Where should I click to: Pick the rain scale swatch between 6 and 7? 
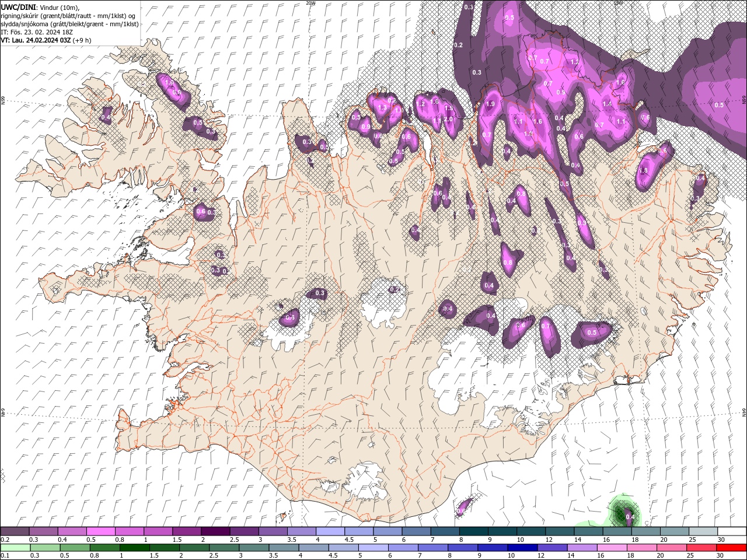pos(403,548)
